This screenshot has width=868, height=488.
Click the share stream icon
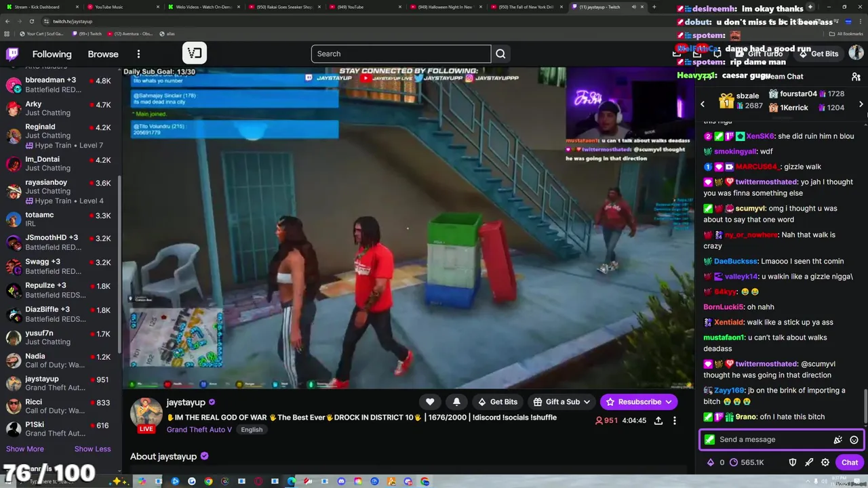(x=658, y=421)
